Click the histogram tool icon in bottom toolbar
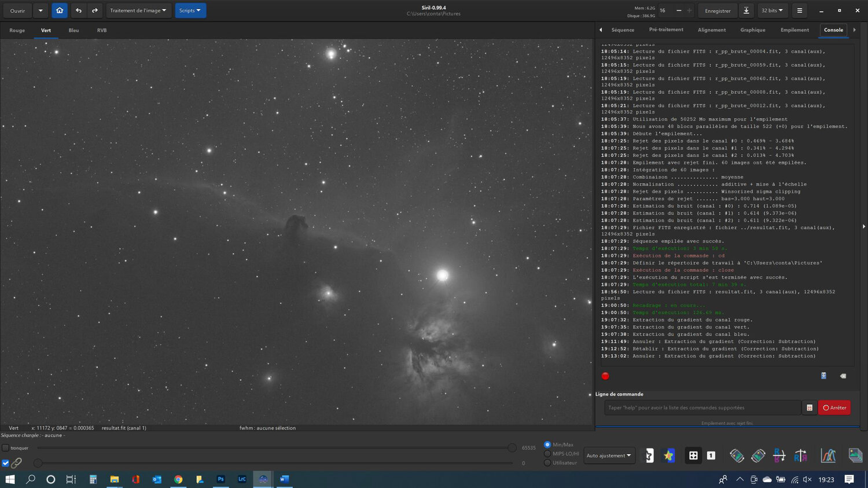Viewport: 868px width, 488px height. [828, 456]
